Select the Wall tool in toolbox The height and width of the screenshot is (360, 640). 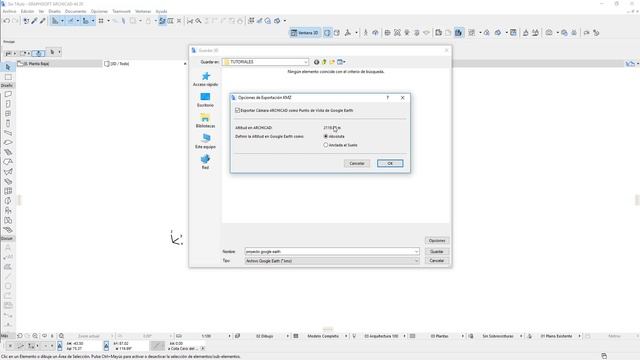click(x=8, y=94)
